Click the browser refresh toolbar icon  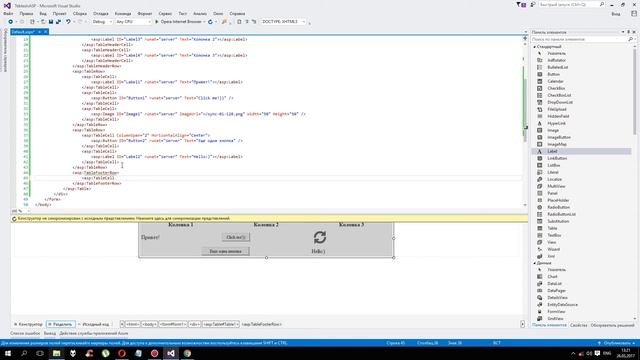(x=210, y=22)
